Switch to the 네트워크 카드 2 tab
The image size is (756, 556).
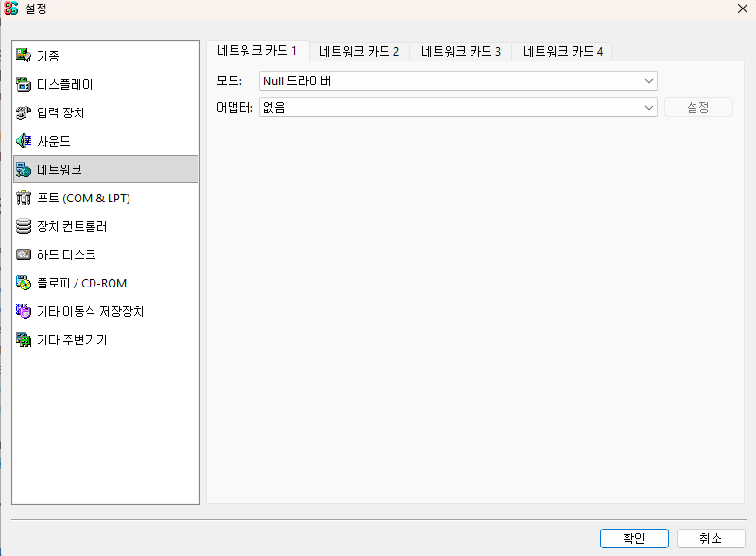click(x=359, y=51)
